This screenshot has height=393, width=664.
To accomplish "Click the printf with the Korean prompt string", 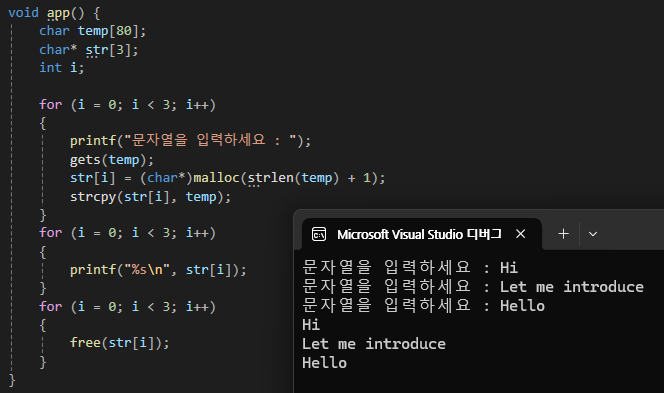I will (191, 140).
